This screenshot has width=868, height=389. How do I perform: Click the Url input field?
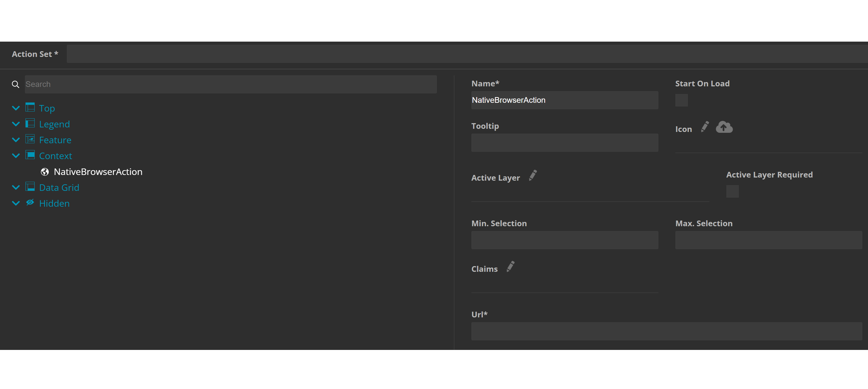tap(666, 331)
